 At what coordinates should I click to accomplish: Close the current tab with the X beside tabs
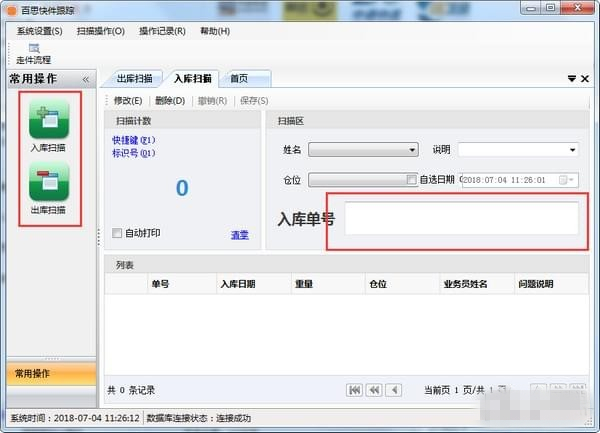coord(585,79)
